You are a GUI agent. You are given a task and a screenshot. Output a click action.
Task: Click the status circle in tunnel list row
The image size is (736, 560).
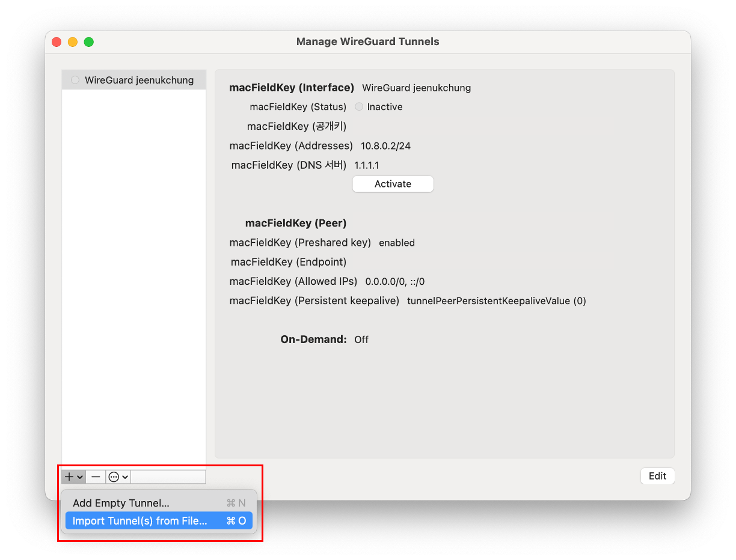click(x=75, y=80)
